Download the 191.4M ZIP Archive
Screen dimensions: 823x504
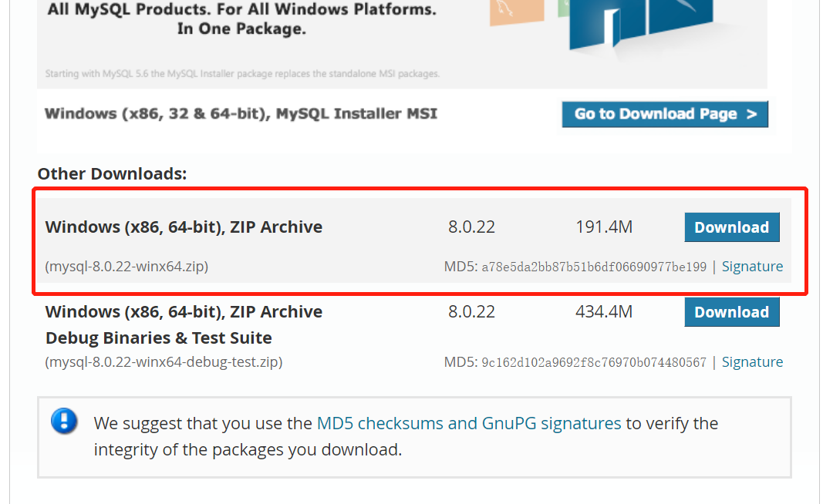732,227
